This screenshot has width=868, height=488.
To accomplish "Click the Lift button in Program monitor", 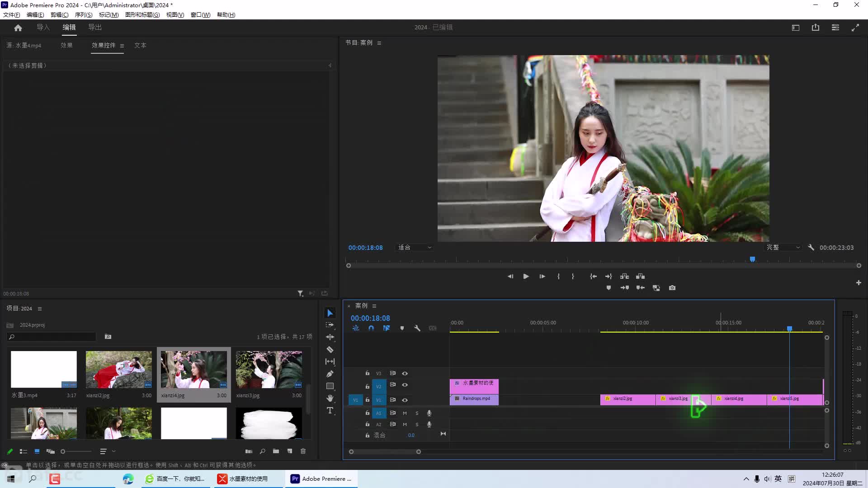I will pos(624,276).
